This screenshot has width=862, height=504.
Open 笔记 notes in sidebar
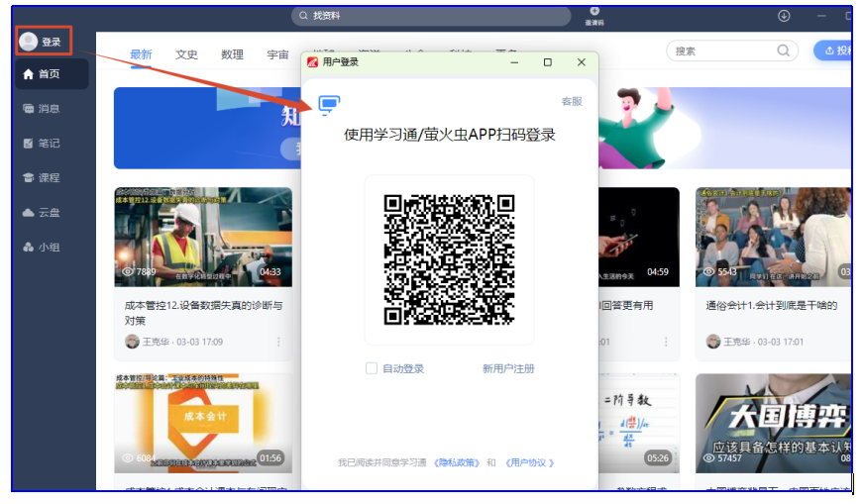click(42, 144)
